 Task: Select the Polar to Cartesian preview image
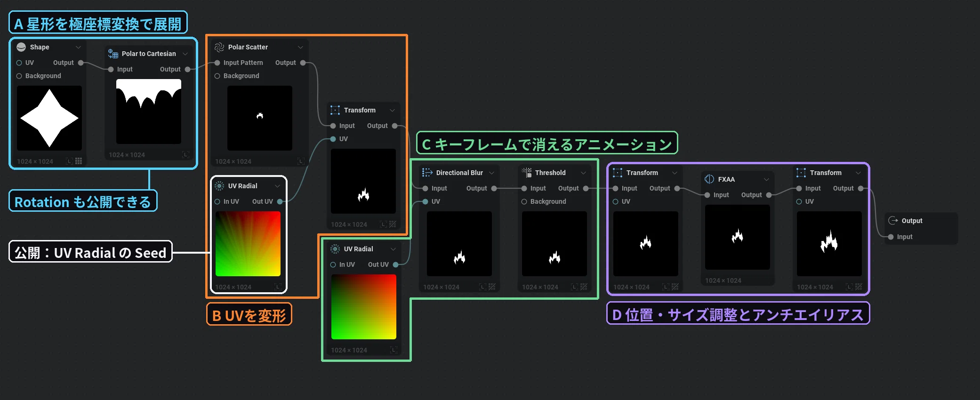(x=149, y=112)
